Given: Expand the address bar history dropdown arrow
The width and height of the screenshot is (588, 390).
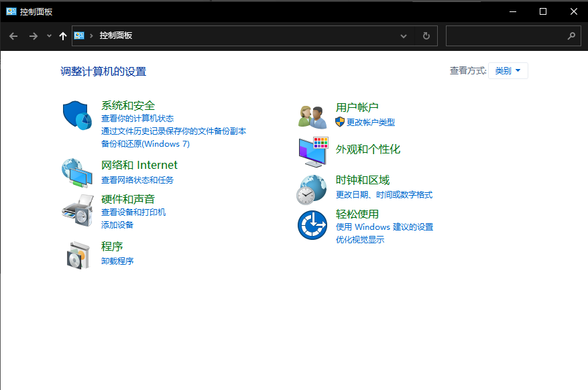Looking at the screenshot, I should click(x=404, y=36).
